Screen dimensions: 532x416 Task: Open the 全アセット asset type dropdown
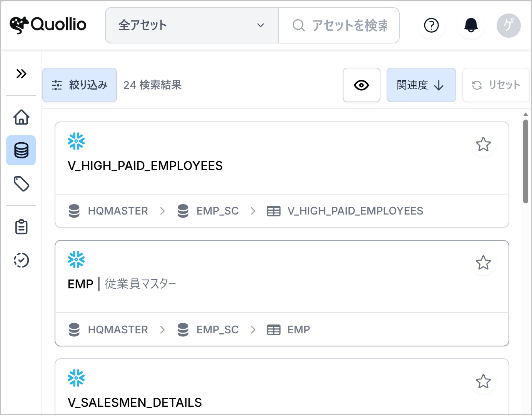click(192, 25)
